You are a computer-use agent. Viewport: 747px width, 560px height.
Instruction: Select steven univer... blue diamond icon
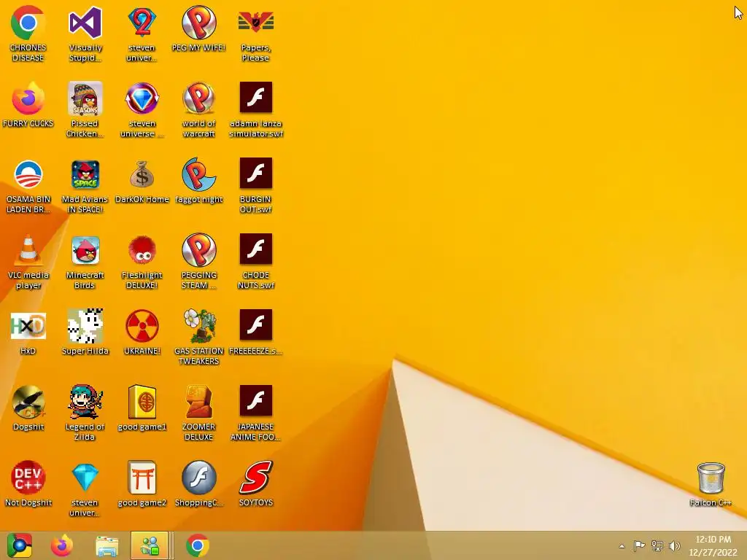point(85,489)
